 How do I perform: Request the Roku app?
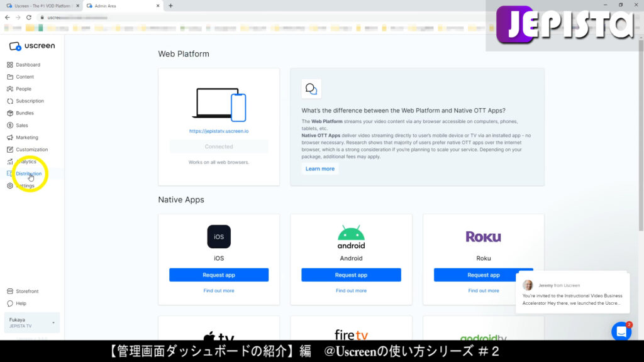tap(484, 275)
